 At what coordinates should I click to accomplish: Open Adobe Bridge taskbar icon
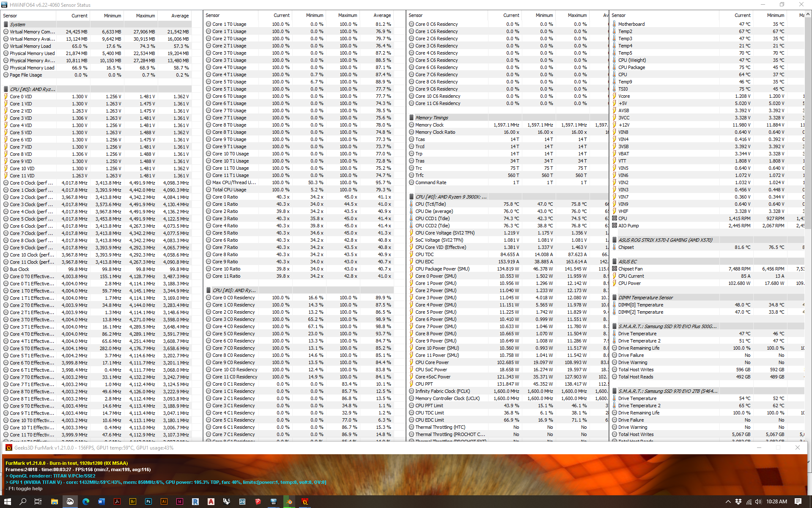pyautogui.click(x=133, y=502)
